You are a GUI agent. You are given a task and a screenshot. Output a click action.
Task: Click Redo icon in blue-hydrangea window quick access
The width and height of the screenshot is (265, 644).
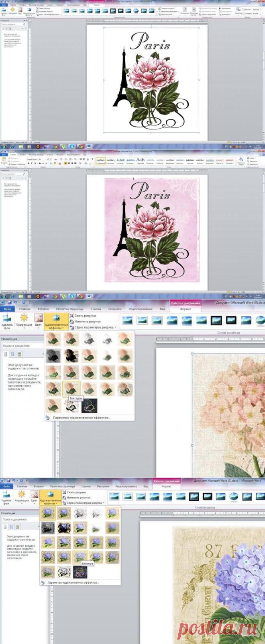21,480
